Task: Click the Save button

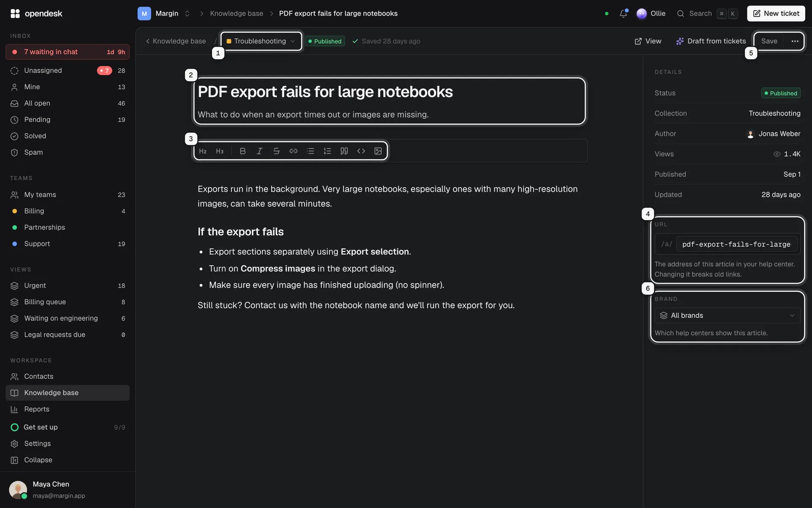Action: [769, 41]
